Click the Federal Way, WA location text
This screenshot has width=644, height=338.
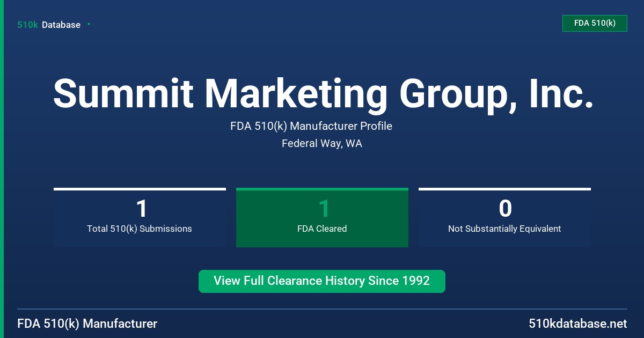(322, 144)
